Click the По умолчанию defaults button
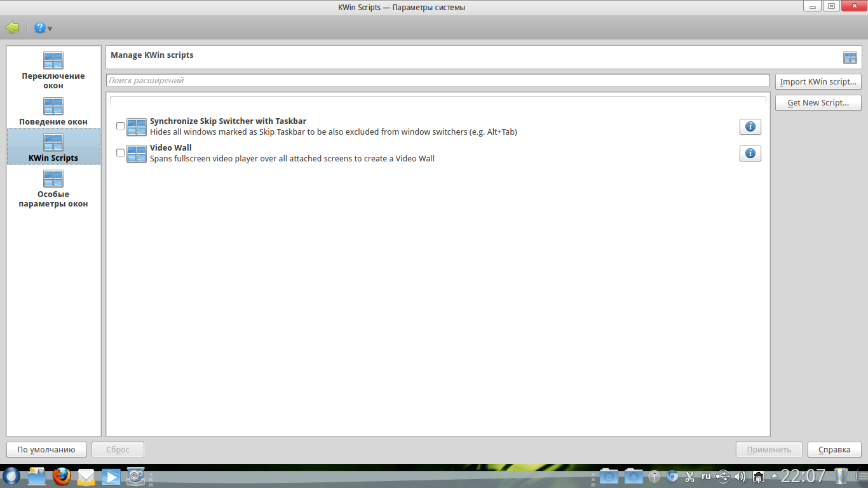The image size is (868, 488). 46,450
